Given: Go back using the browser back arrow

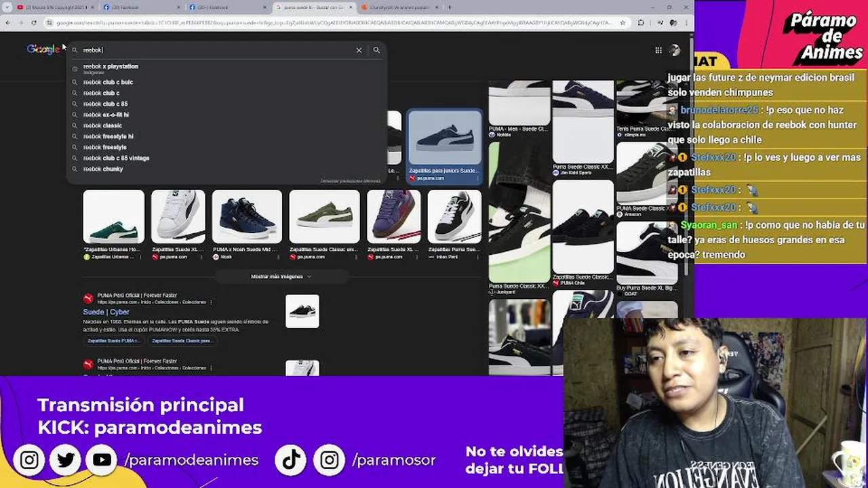Looking at the screenshot, I should coord(7,22).
